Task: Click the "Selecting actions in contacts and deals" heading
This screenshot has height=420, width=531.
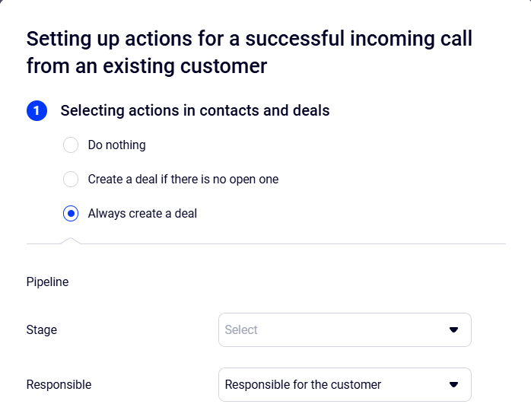Action: [195, 111]
